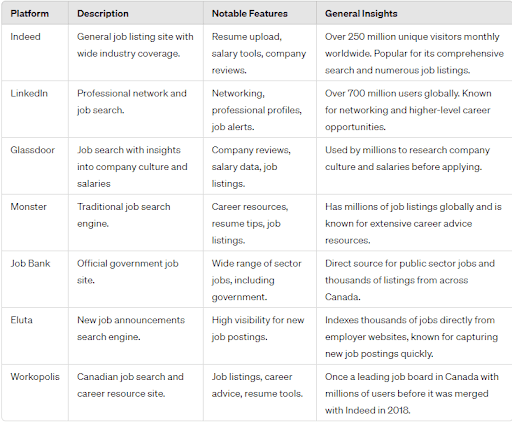Click 'High visibility for new job postings' cell

(258, 328)
